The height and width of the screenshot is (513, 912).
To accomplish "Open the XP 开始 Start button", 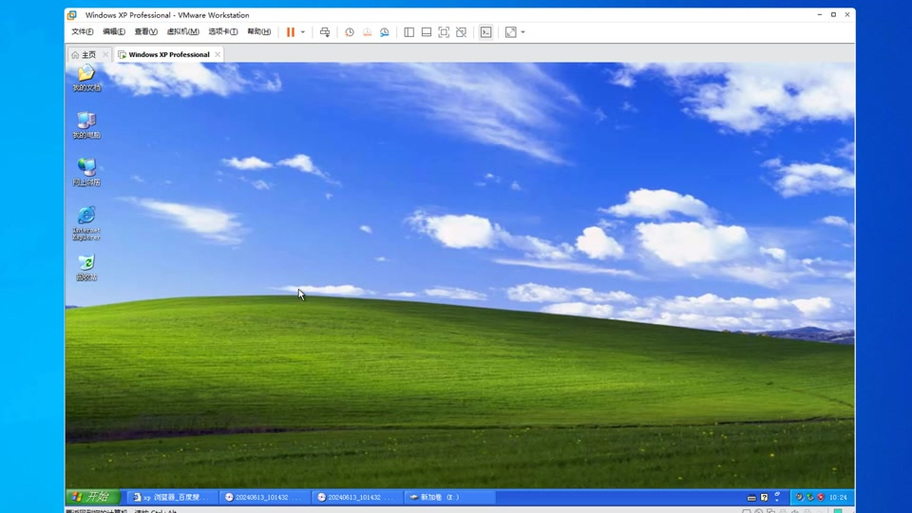I will [93, 497].
